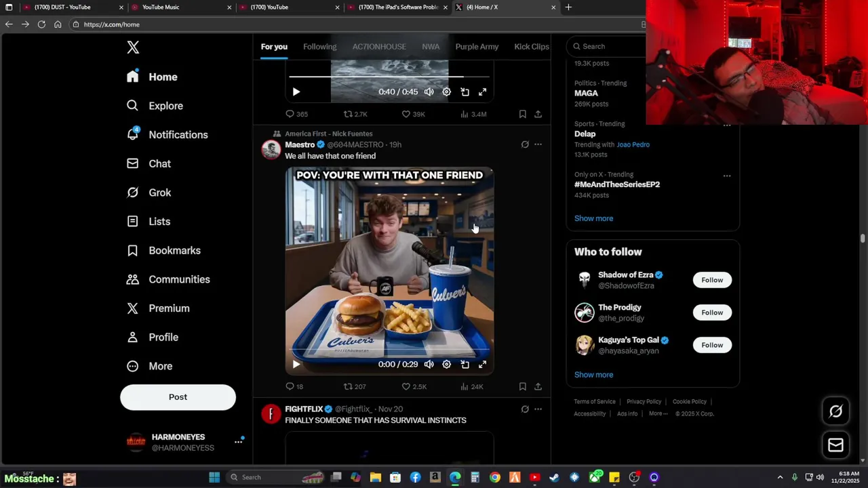Reply to top post with 365 comments
Image resolution: width=868 pixels, height=488 pixels.
pyautogui.click(x=296, y=114)
